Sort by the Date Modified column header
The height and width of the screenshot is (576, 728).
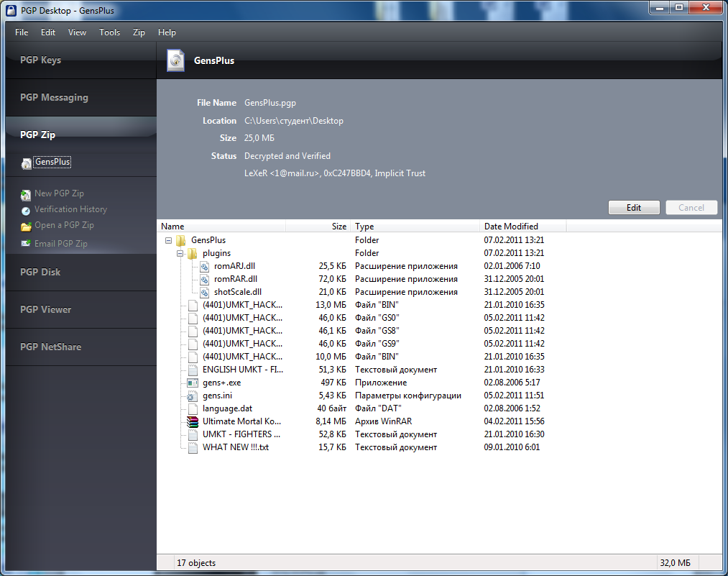click(522, 227)
